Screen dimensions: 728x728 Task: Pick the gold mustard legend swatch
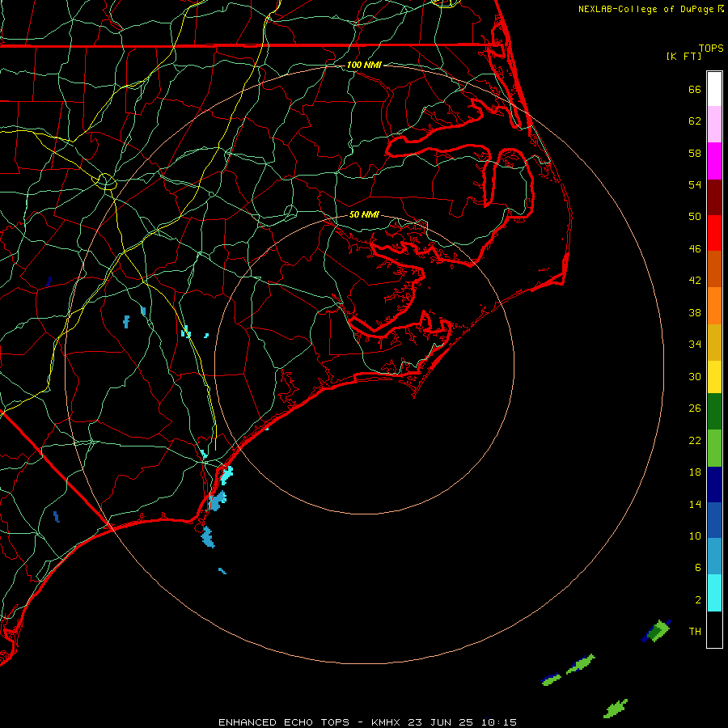tap(714, 342)
